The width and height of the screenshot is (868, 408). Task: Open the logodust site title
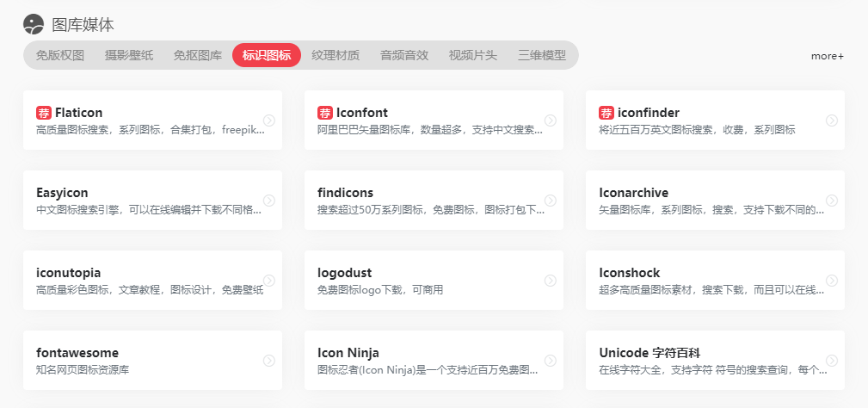point(344,274)
